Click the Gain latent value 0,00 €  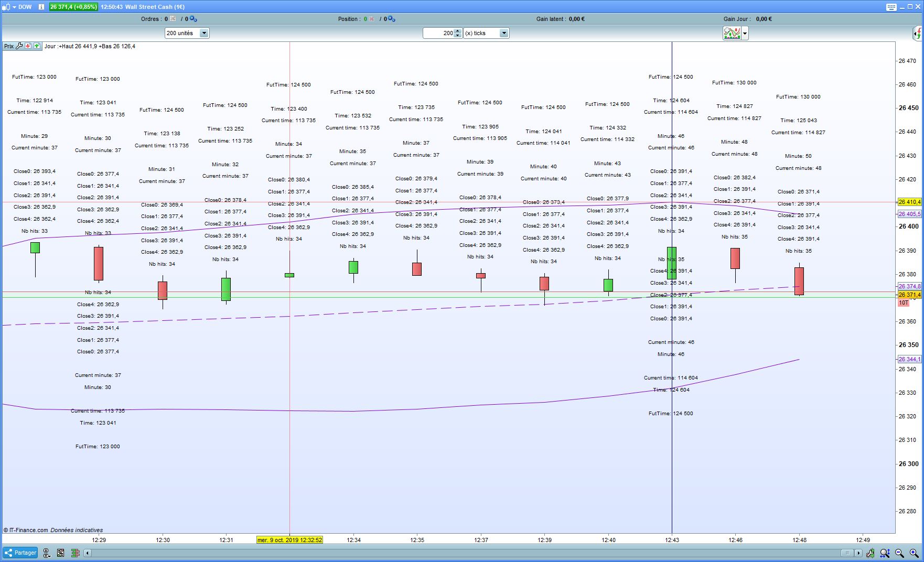coord(577,19)
